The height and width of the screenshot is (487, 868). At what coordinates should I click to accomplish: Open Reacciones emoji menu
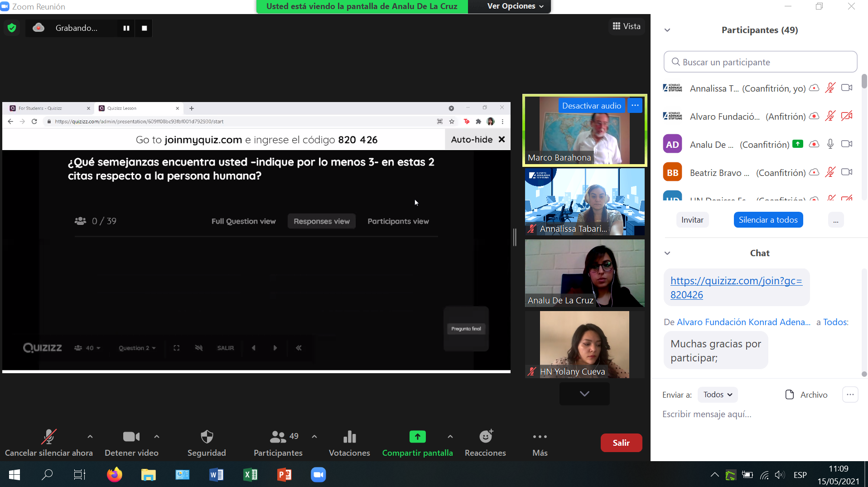tap(486, 437)
